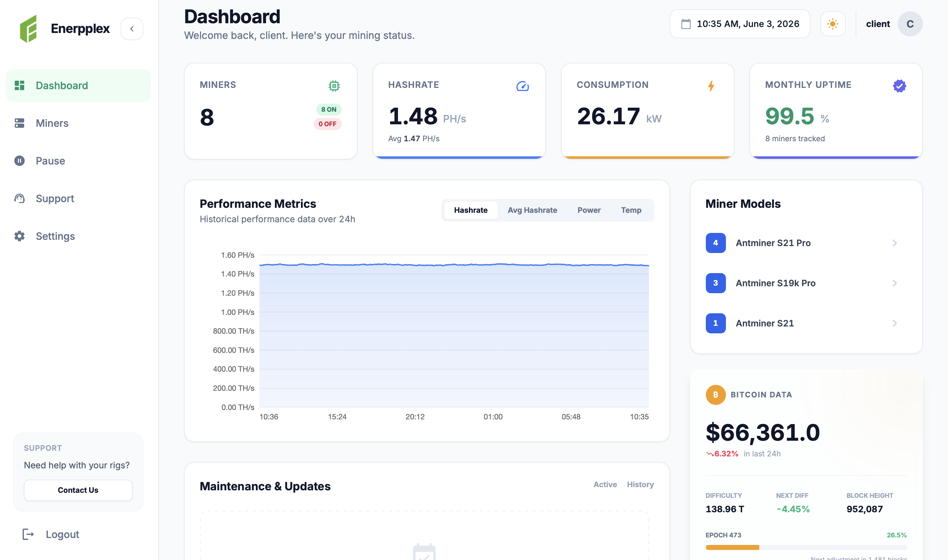Click the 0 OFF status badge
The height and width of the screenshot is (560, 948).
(x=327, y=124)
